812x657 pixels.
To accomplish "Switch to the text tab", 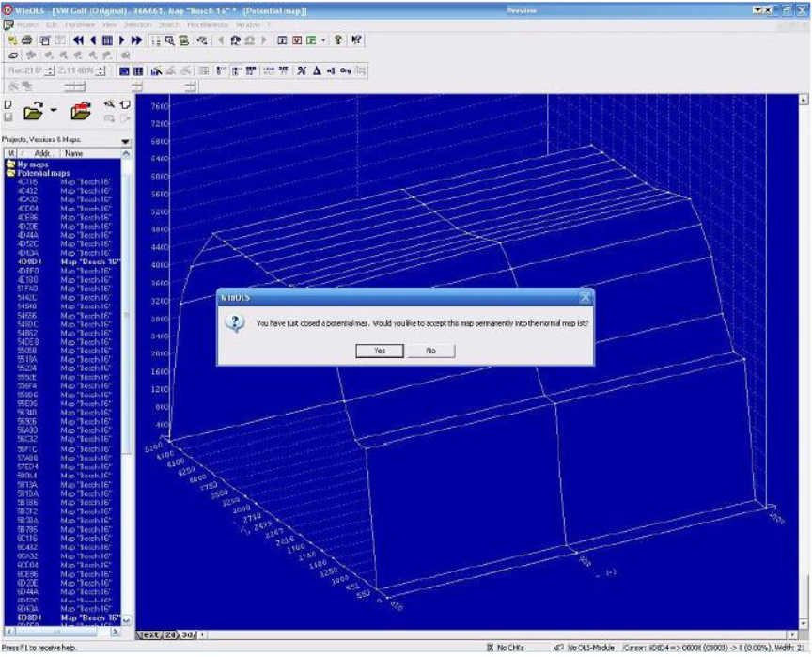I will click(x=149, y=634).
